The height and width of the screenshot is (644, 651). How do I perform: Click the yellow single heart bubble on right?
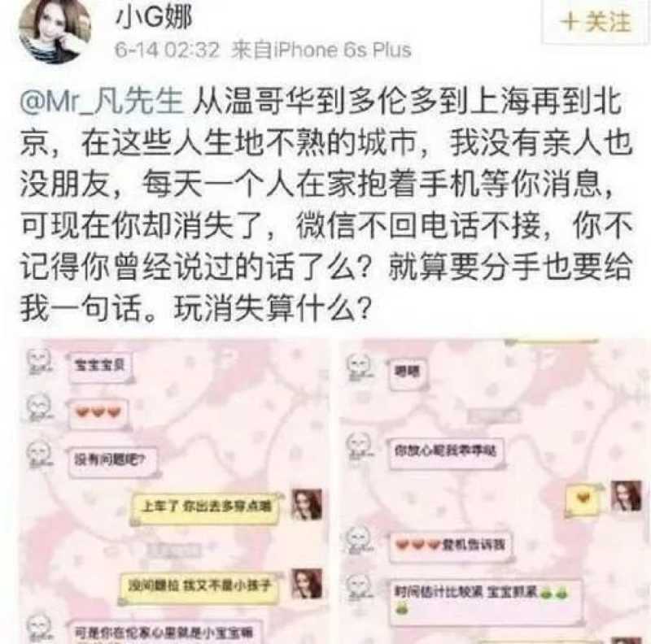point(583,498)
